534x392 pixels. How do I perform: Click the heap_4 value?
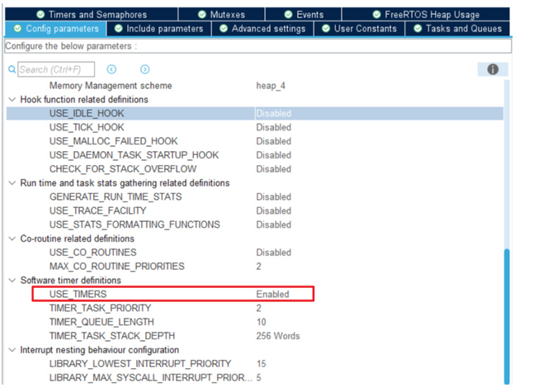(x=271, y=86)
